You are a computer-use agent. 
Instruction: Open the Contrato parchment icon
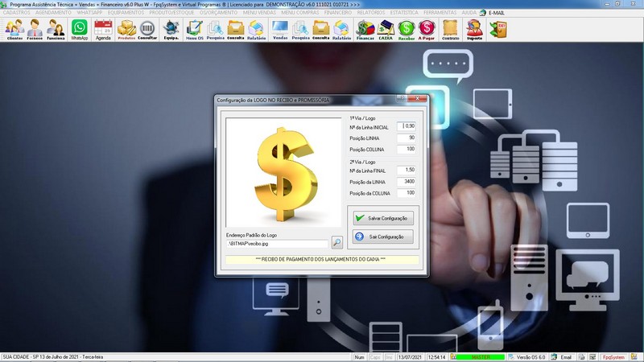point(451,30)
